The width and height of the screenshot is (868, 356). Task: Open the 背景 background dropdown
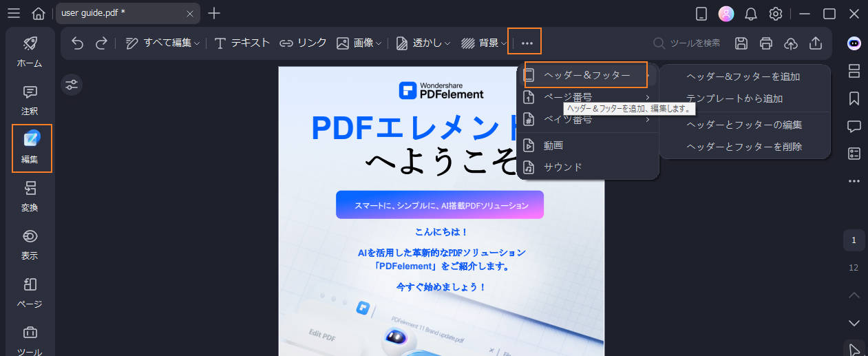[x=484, y=43]
